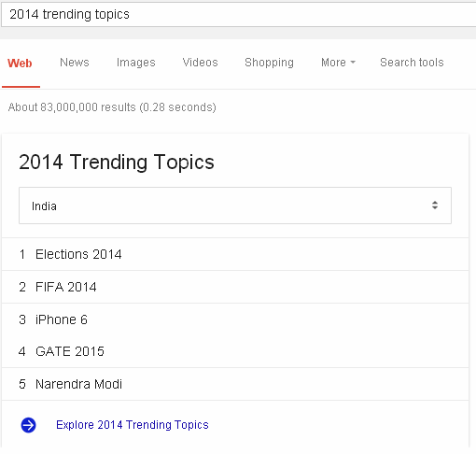Click the up-down arrows on the India selector
476x454 pixels.
tap(435, 206)
